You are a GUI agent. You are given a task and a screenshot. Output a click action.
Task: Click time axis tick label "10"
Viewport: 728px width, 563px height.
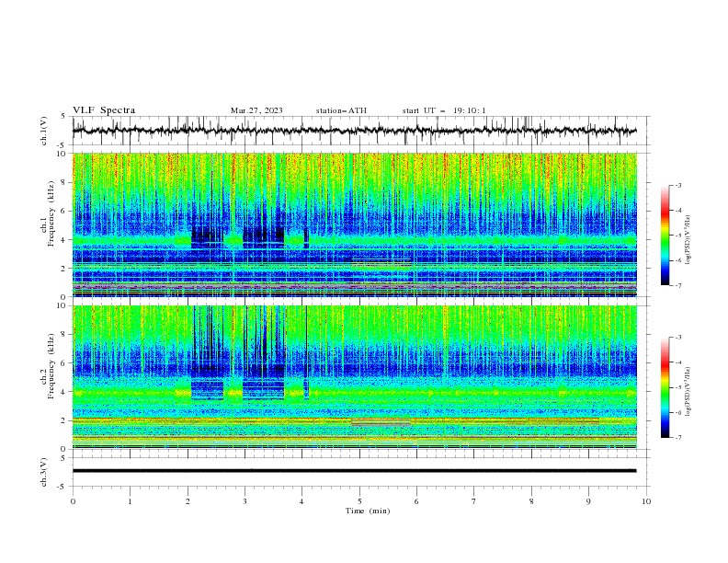(x=646, y=501)
